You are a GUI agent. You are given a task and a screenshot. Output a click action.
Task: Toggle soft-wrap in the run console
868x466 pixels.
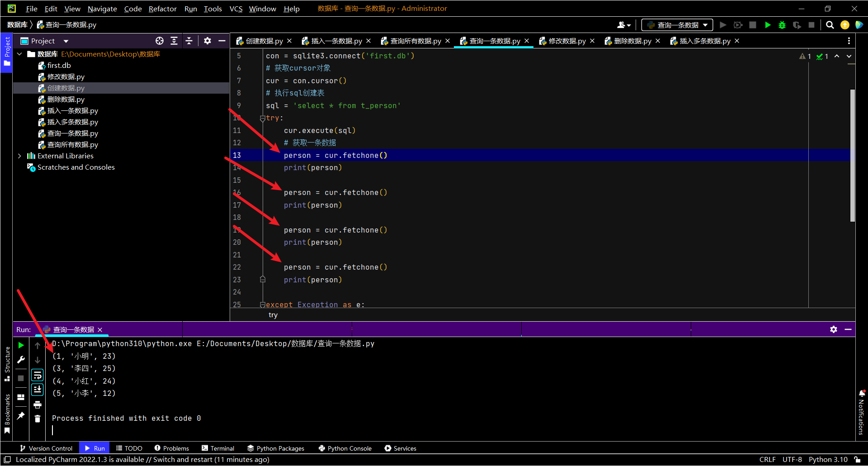click(38, 375)
